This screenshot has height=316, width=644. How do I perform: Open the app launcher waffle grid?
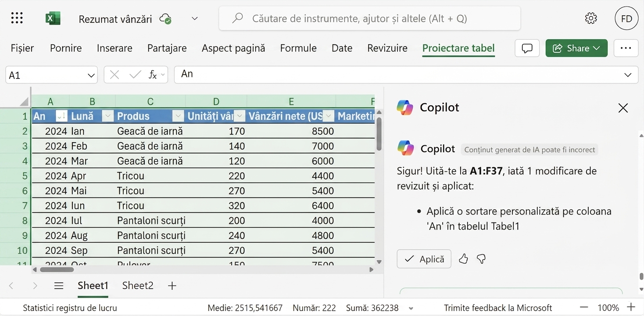17,18
